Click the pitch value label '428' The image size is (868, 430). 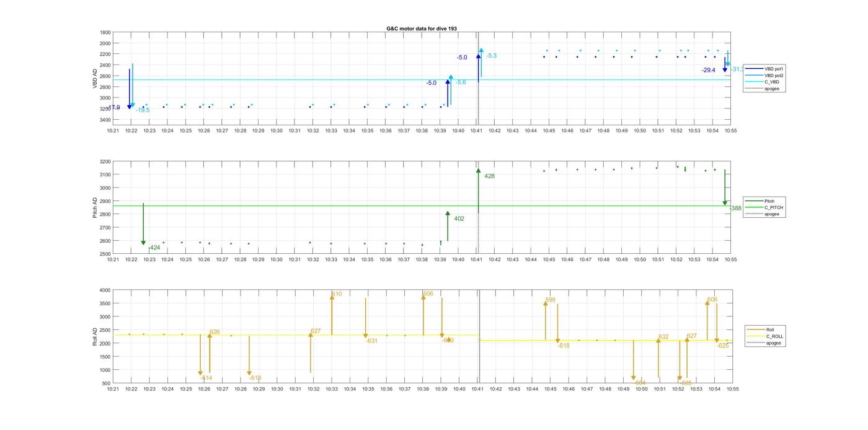pyautogui.click(x=490, y=176)
